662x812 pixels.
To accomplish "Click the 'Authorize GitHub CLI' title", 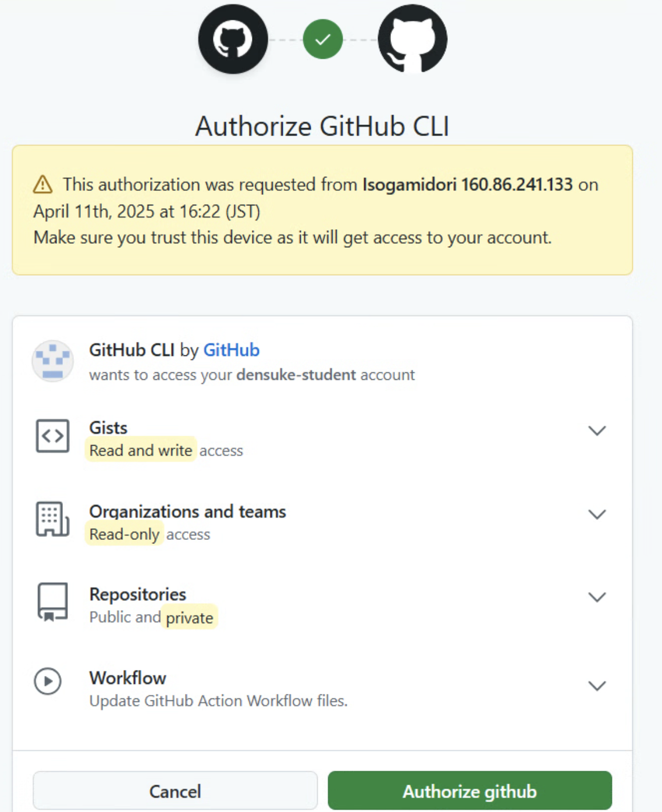I will (x=322, y=126).
